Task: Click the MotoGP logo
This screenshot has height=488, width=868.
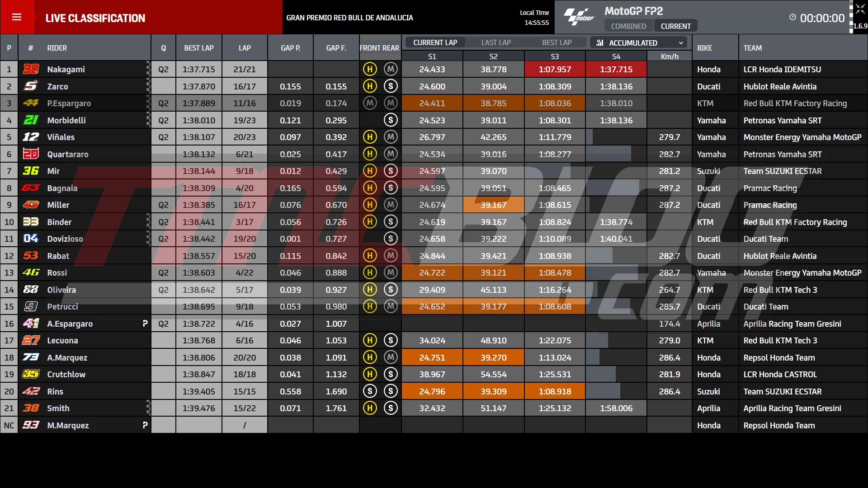Action: [x=579, y=18]
